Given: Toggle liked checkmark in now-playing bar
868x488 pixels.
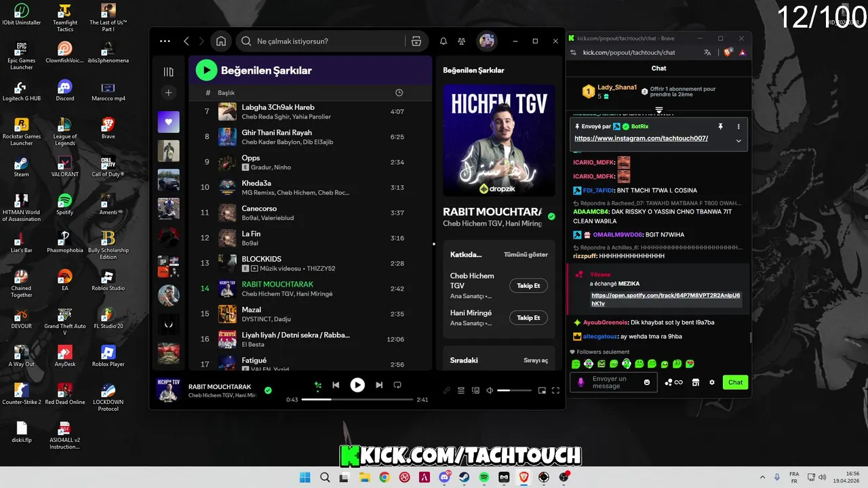Looking at the screenshot, I should point(268,390).
